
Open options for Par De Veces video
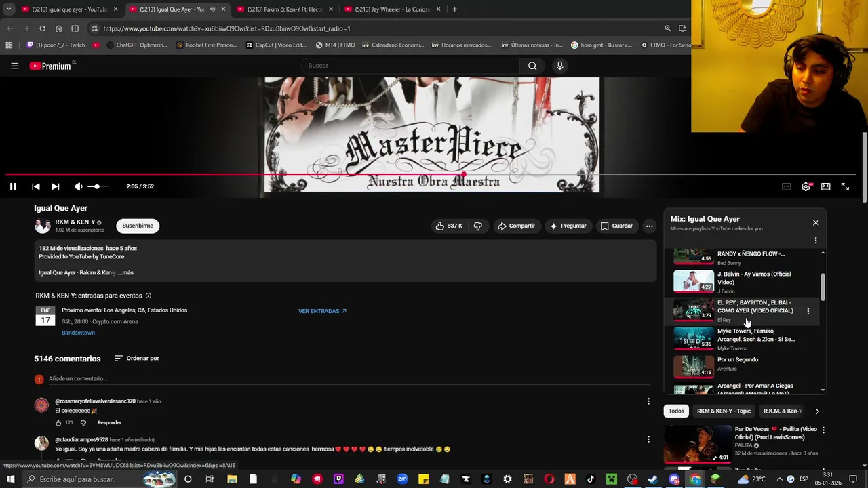tap(824, 430)
